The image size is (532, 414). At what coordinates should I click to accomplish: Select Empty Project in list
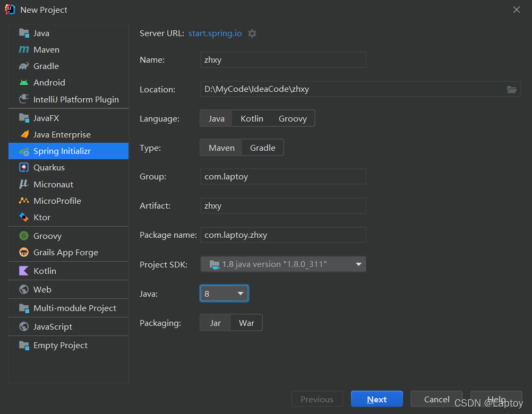point(68,345)
